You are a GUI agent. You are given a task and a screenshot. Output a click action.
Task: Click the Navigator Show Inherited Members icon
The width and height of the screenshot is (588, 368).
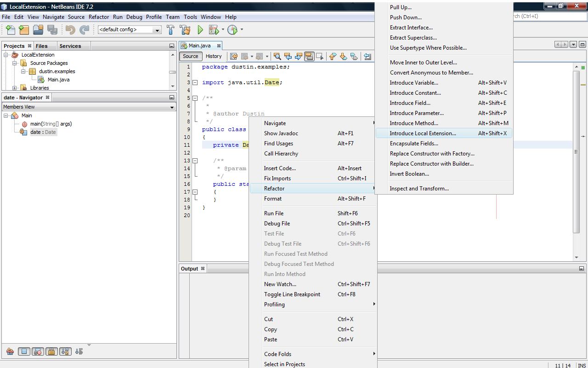pos(10,351)
